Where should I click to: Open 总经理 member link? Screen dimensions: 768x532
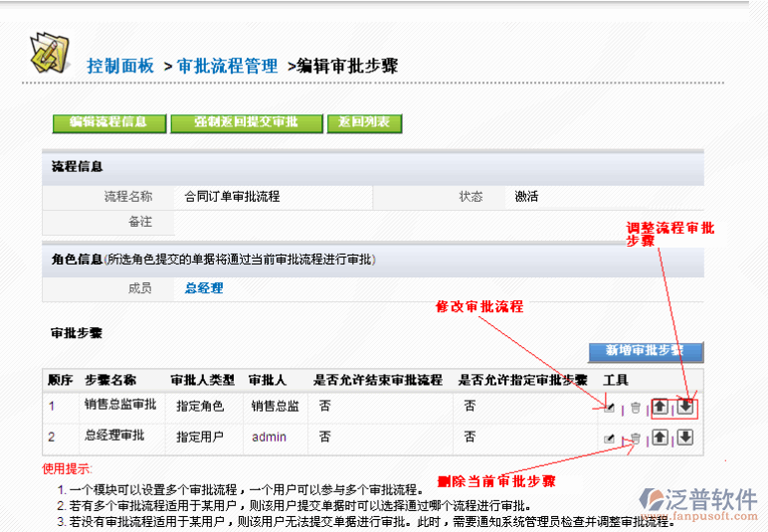tap(204, 288)
